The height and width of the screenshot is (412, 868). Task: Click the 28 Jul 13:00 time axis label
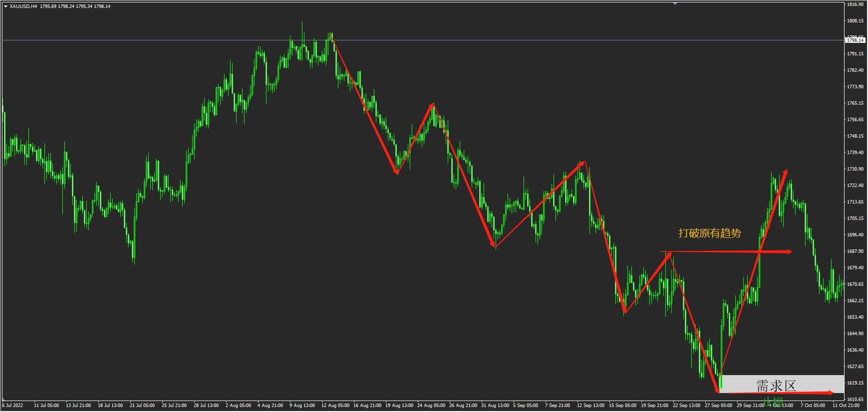click(206, 406)
